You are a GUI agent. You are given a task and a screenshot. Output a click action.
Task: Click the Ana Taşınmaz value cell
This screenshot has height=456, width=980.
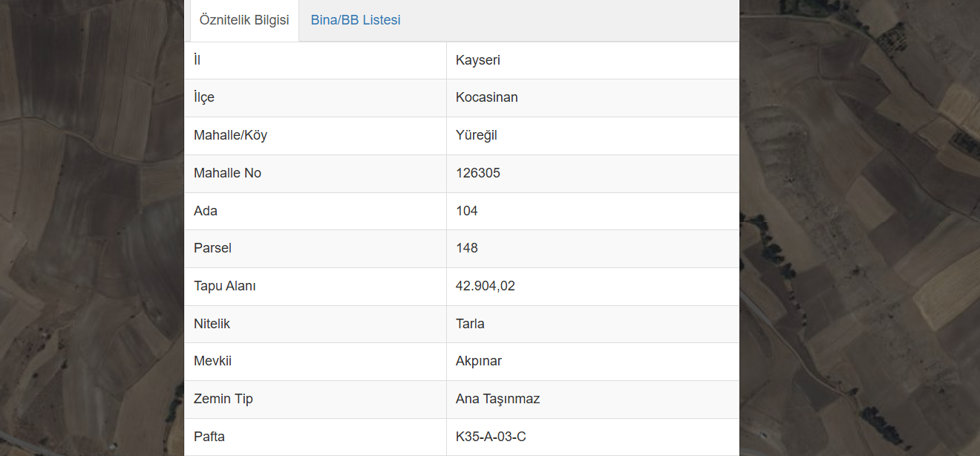[592, 399]
